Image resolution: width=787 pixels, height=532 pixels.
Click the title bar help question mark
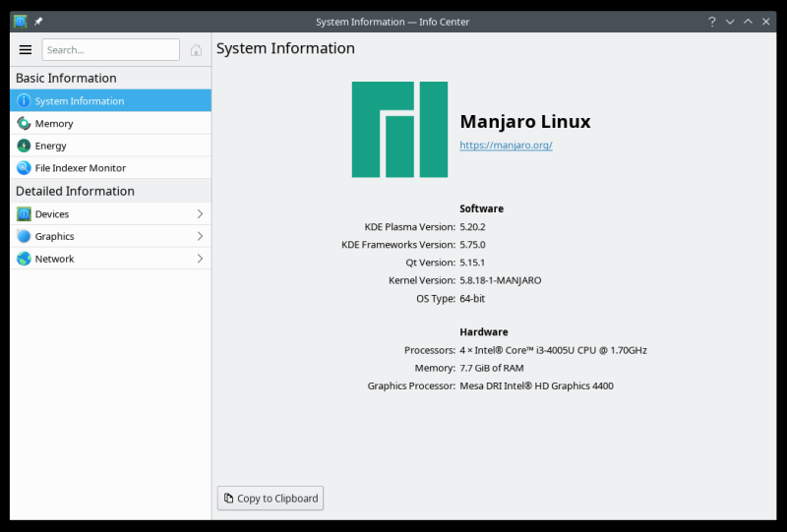click(x=711, y=21)
